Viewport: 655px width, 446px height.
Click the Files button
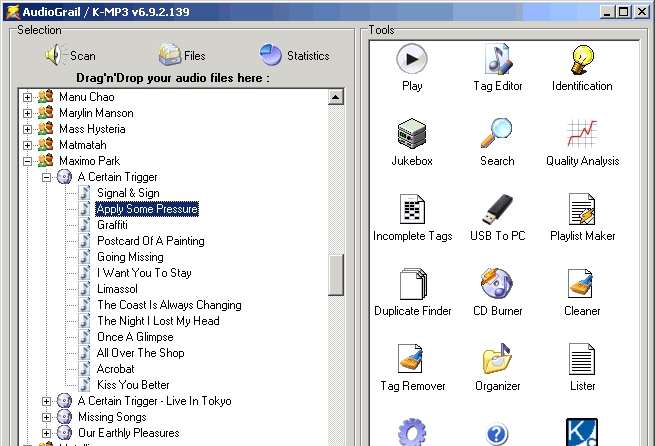pyautogui.click(x=182, y=55)
